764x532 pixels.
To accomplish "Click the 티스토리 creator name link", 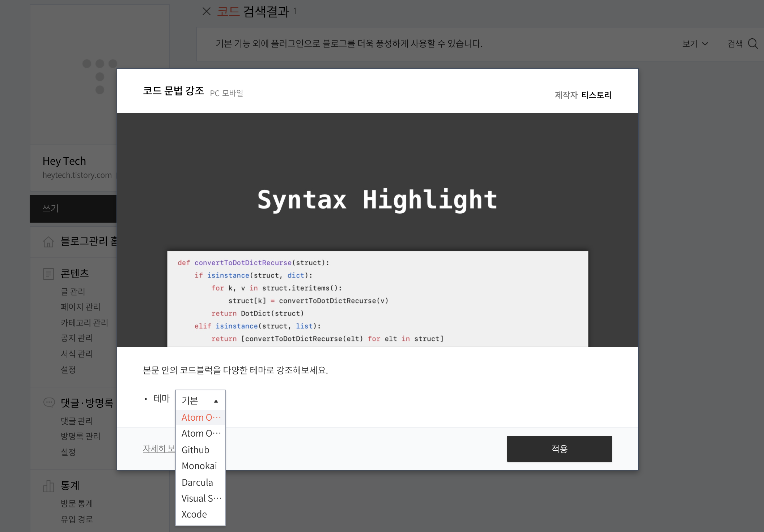I will point(596,95).
